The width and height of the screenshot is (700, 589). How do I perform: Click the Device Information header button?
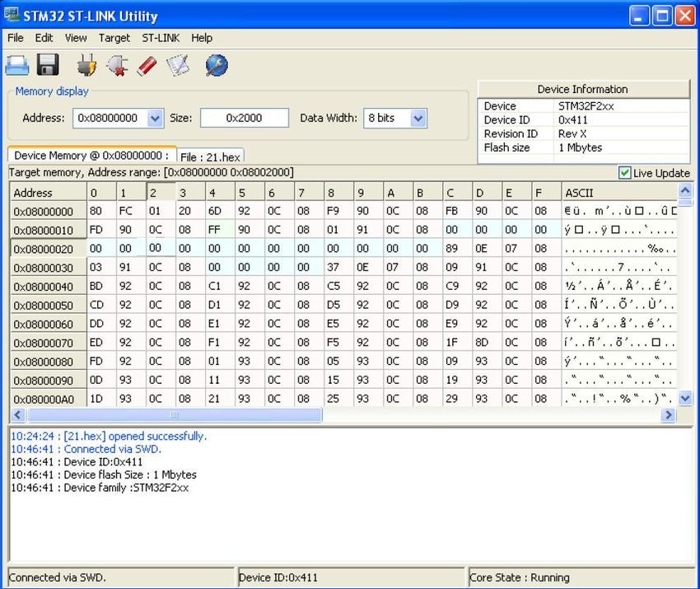pos(582,89)
